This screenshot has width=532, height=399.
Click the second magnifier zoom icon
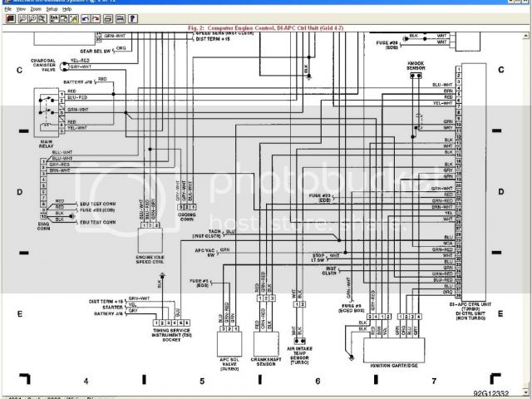pyautogui.click(x=32, y=19)
